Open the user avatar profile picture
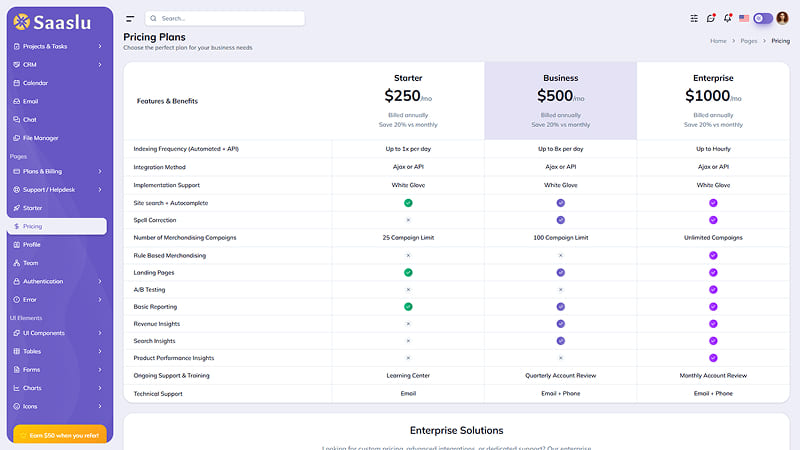800x450 pixels. point(782,18)
